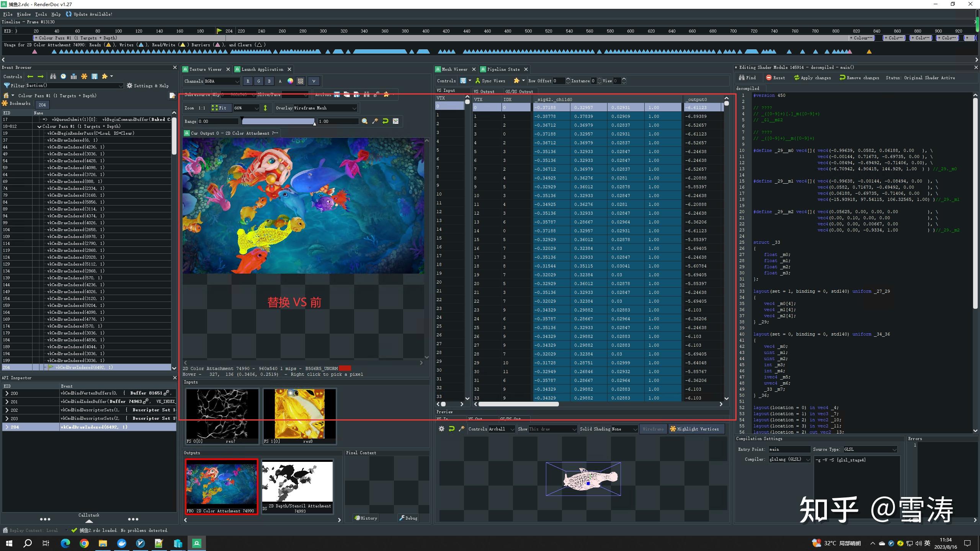980x551 pixels.
Task: Expand API Inspector row 200
Action: coord(7,393)
